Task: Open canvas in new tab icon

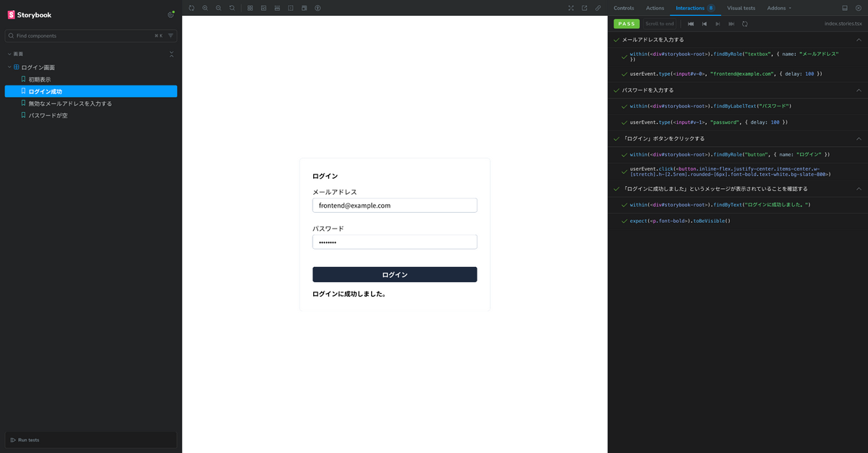Action: [584, 8]
